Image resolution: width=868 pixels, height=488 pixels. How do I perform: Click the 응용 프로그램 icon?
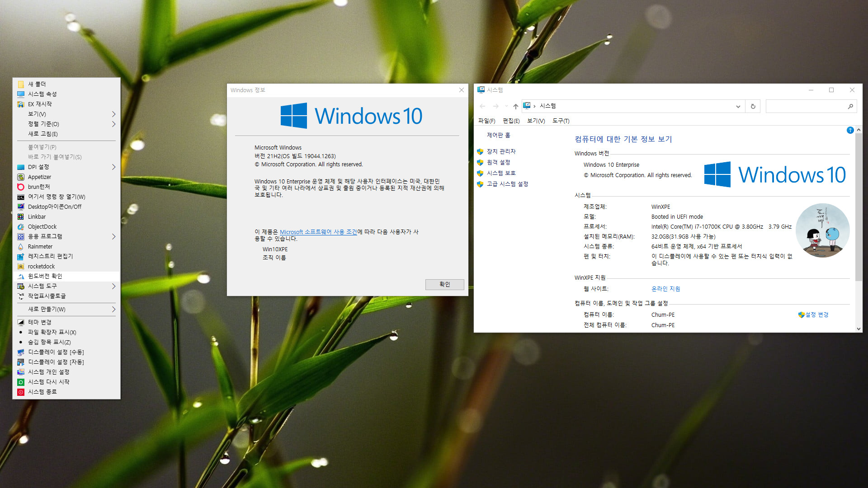21,237
